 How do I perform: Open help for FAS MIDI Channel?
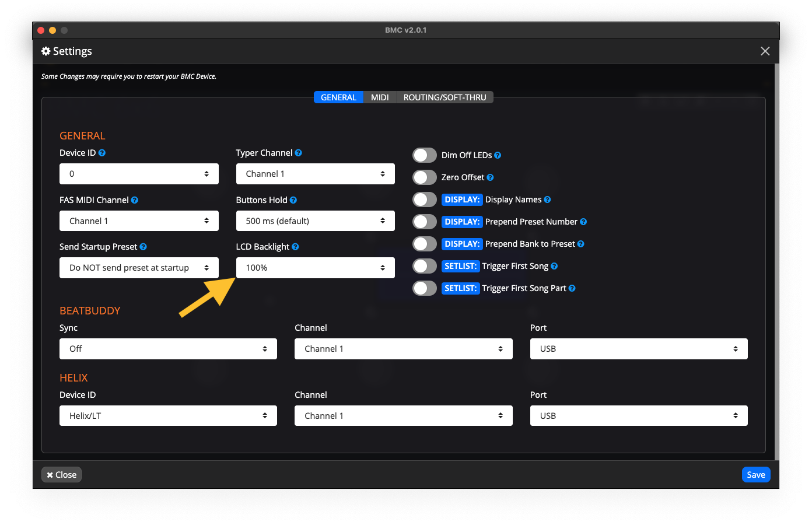coord(135,200)
